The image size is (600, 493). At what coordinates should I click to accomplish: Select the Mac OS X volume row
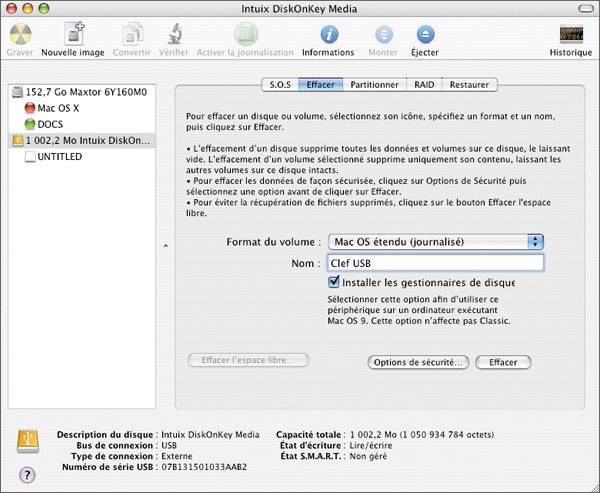click(x=82, y=108)
